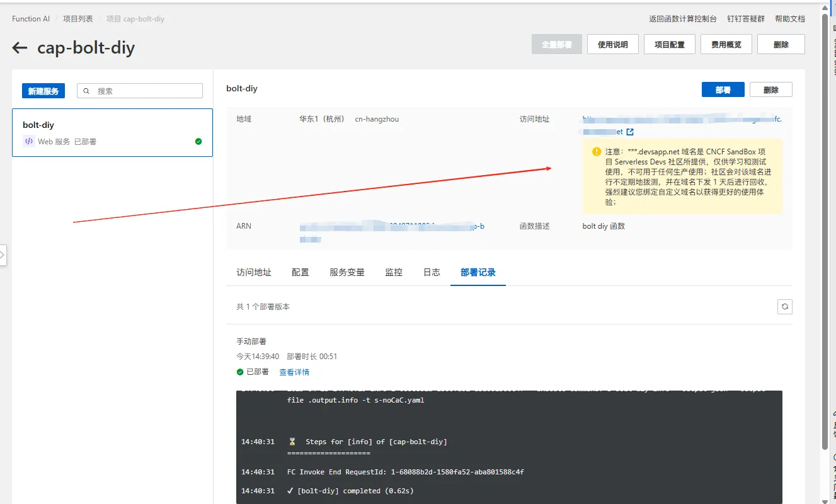Open access address via external link icon
Image resolution: width=836 pixels, height=504 pixels.
coord(630,132)
